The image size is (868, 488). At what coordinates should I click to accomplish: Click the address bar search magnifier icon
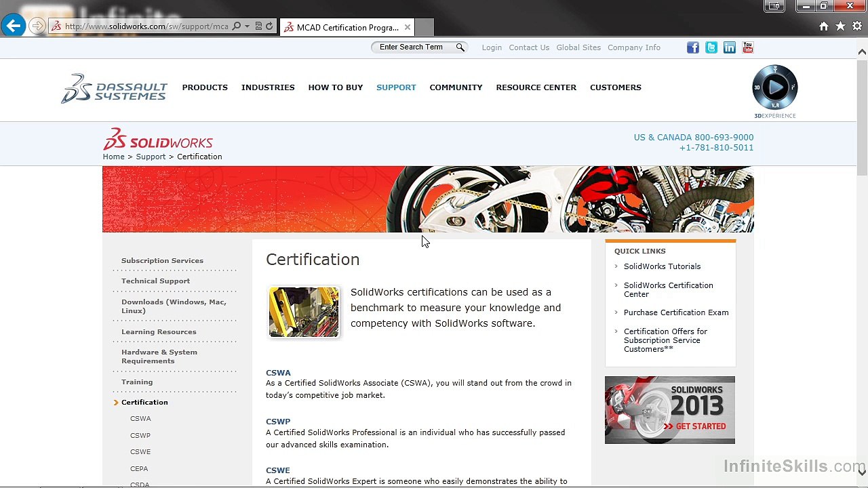pos(237,26)
